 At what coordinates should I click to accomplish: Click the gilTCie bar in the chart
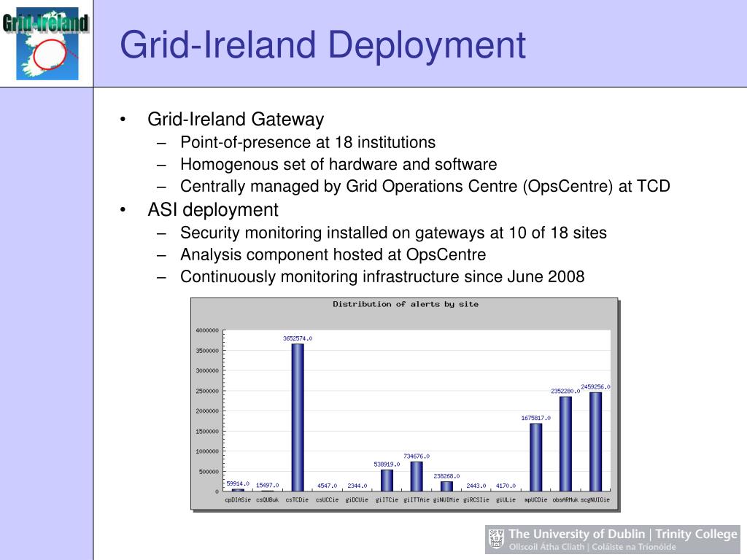pos(387,480)
